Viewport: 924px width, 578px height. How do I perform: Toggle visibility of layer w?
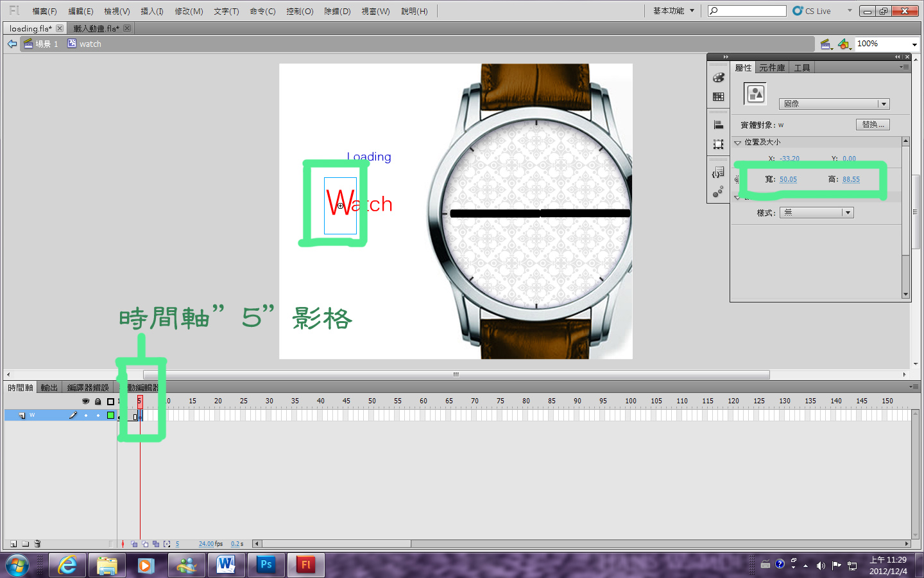[x=86, y=416]
